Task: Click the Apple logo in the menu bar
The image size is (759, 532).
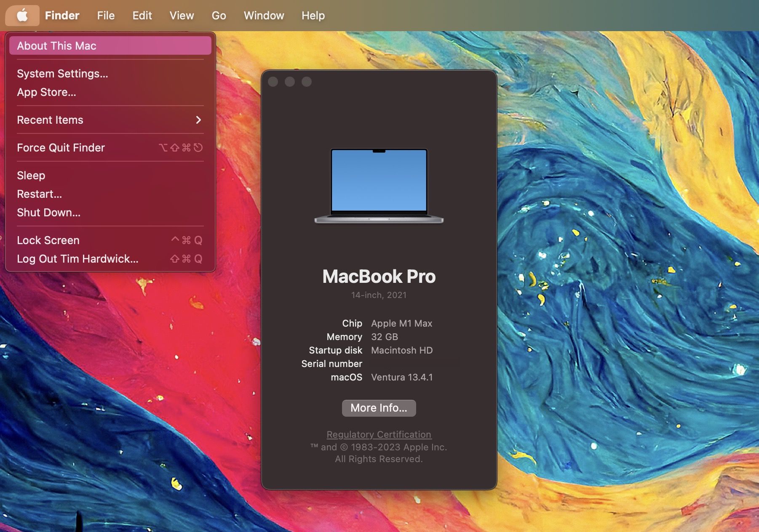Action: (x=22, y=15)
